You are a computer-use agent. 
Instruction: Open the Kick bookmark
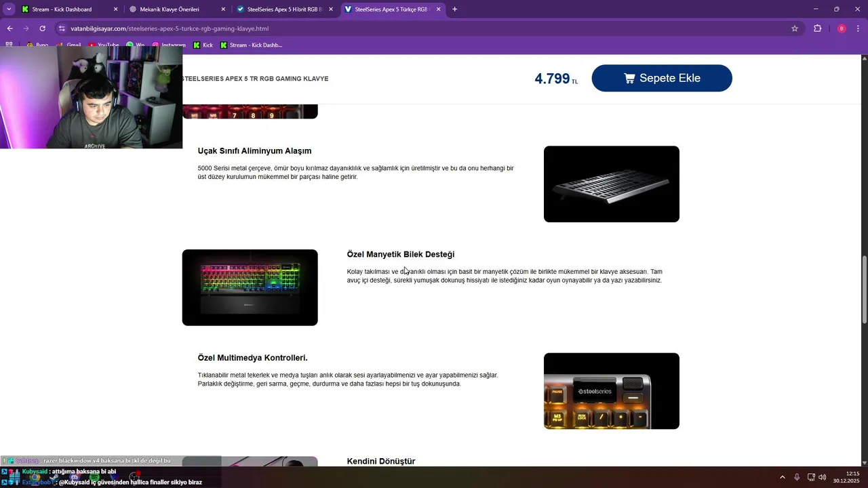203,45
